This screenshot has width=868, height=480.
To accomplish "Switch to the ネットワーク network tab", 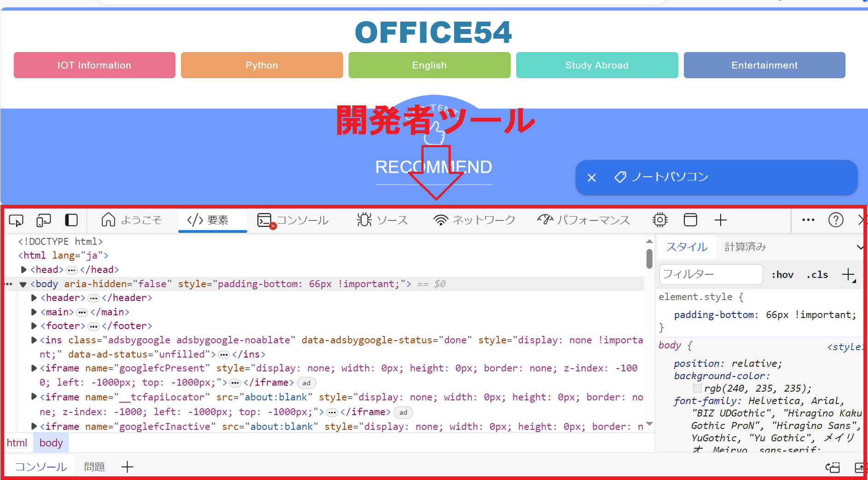I will [474, 220].
